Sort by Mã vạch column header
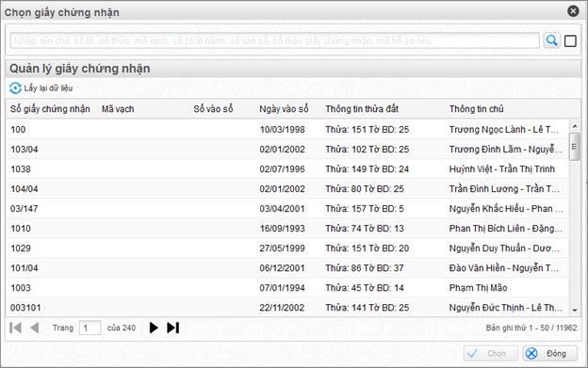Viewport: 588px width, 368px height. click(118, 109)
